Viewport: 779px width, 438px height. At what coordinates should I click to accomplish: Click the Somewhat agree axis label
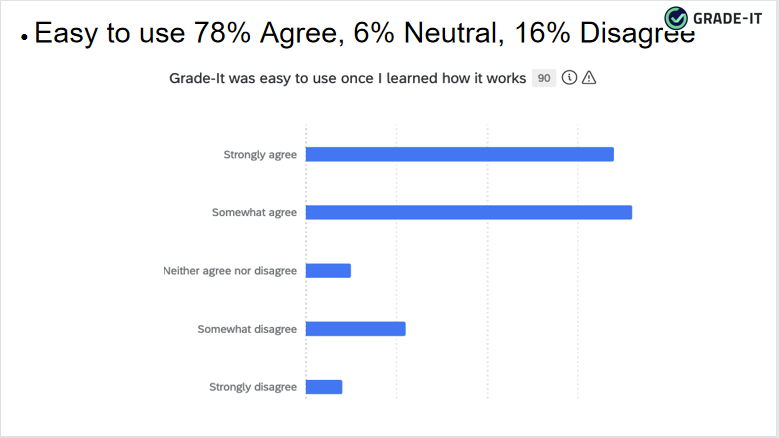point(254,213)
